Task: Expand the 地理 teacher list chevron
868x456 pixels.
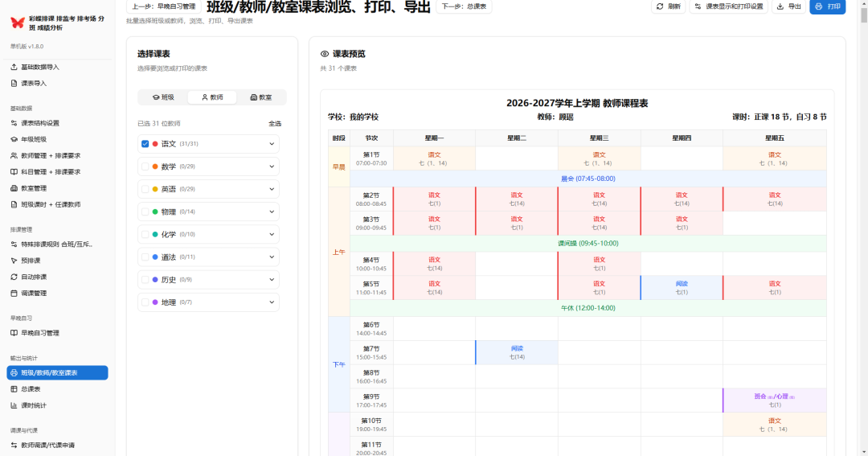Action: click(x=272, y=302)
